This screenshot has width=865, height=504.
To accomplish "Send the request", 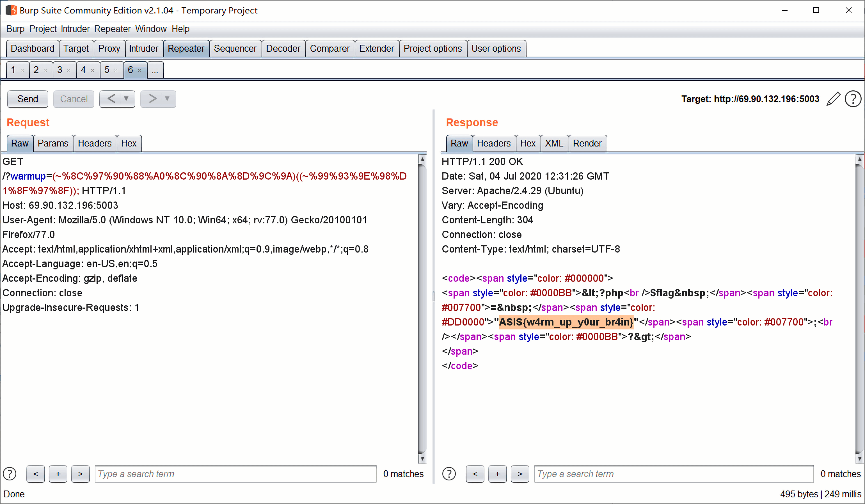I will (28, 99).
